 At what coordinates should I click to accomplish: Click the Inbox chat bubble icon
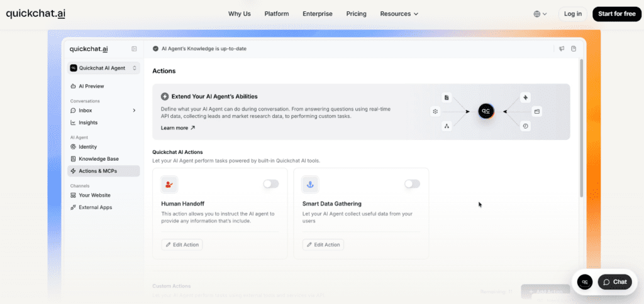[73, 111]
